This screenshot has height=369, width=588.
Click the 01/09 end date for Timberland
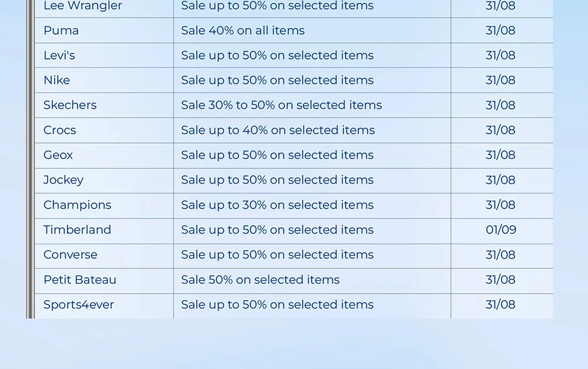pos(501,230)
